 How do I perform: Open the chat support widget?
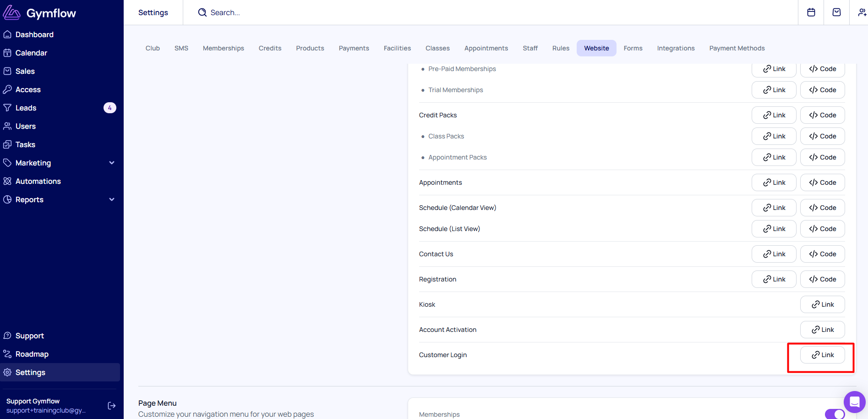point(855,402)
